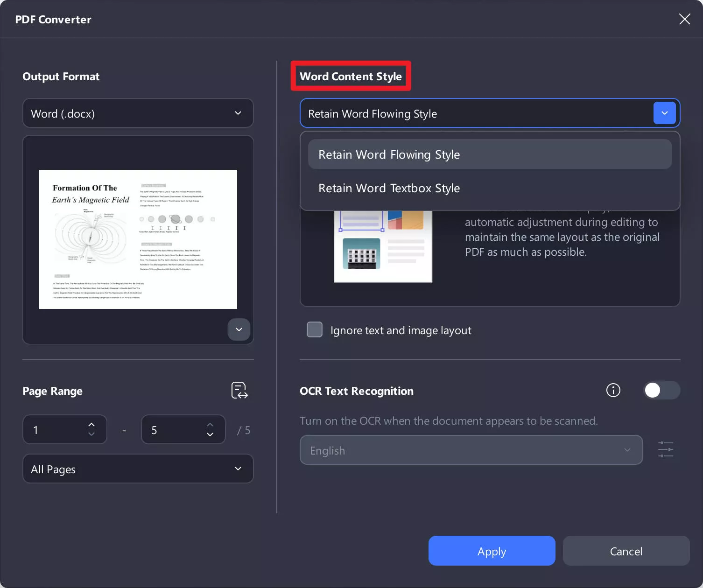Open the All Pages dropdown

[138, 469]
